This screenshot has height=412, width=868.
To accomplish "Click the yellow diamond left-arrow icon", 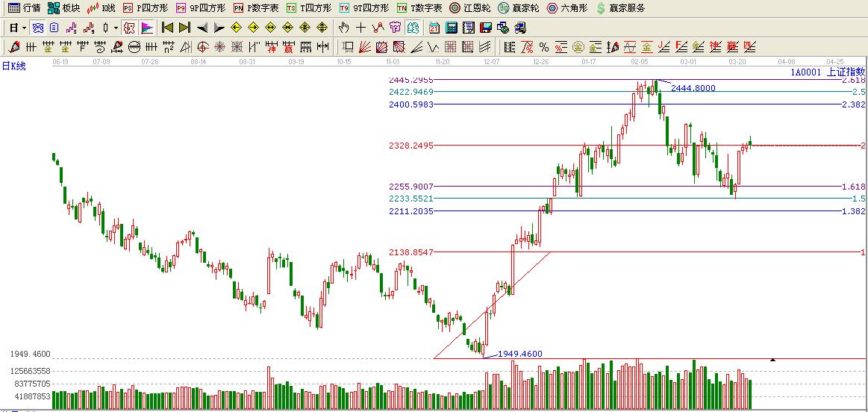I will pos(236,28).
